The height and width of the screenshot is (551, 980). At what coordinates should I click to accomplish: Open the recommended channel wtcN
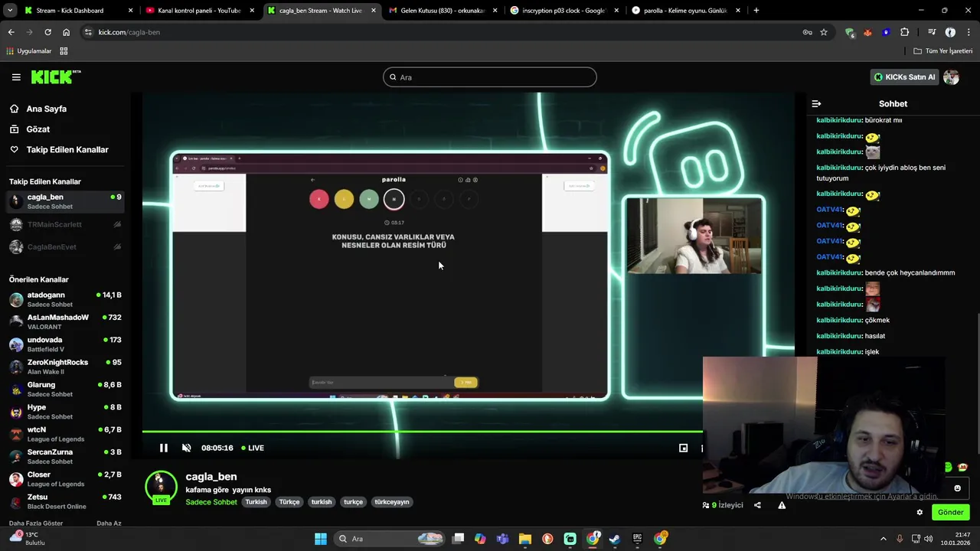click(x=64, y=434)
